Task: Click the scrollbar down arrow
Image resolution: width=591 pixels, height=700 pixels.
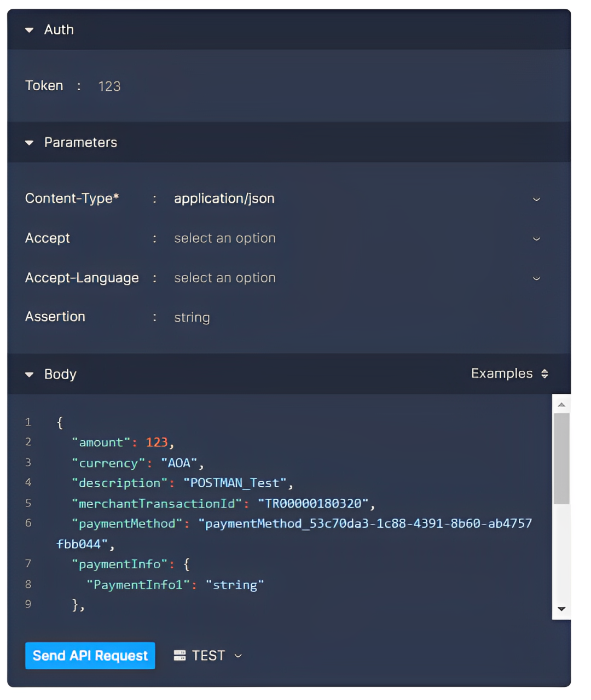Action: pyautogui.click(x=561, y=609)
